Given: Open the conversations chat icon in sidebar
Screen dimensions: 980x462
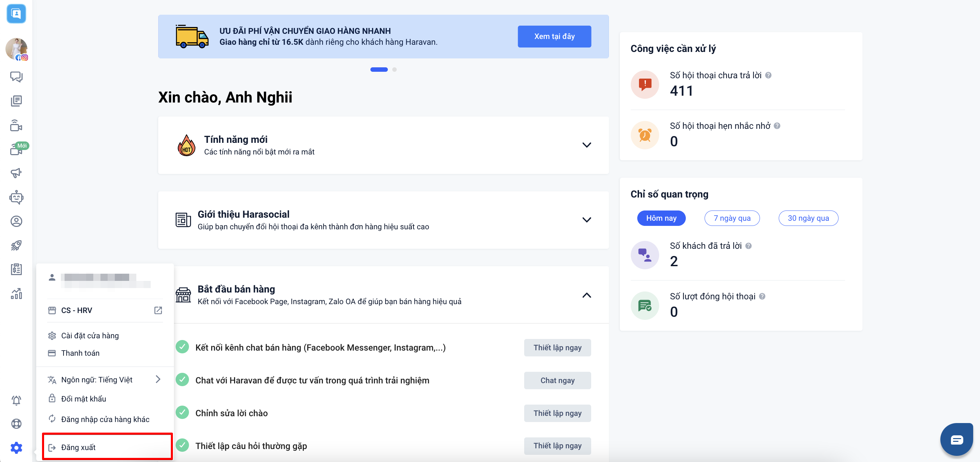Looking at the screenshot, I should [x=16, y=77].
